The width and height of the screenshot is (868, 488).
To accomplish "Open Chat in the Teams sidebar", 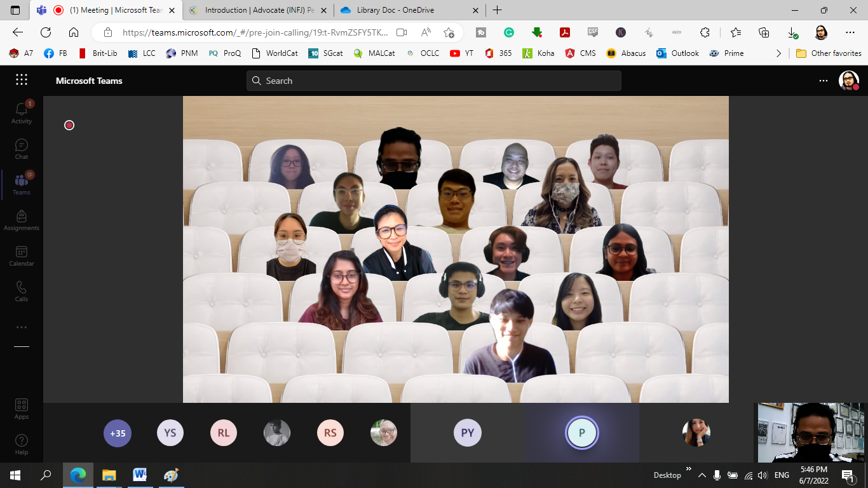I will [22, 149].
